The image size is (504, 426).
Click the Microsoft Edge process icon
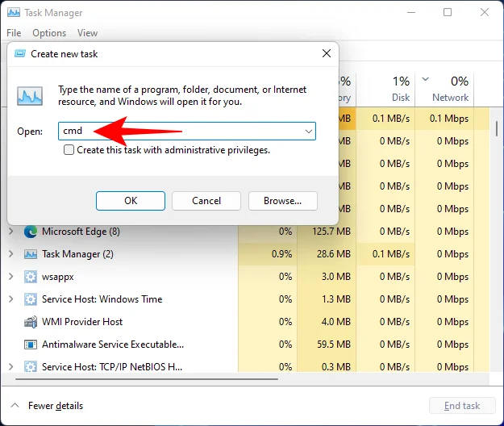(x=31, y=232)
